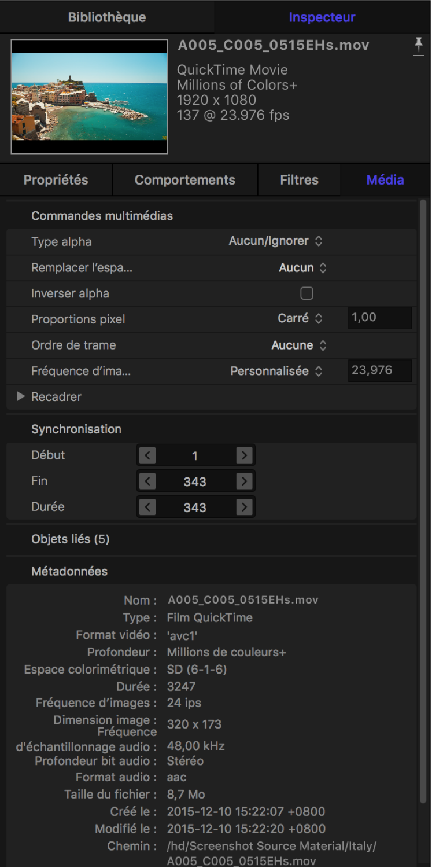This screenshot has height=868, width=432.
Task: Click the Durée right arrow stepper
Action: coord(245,507)
